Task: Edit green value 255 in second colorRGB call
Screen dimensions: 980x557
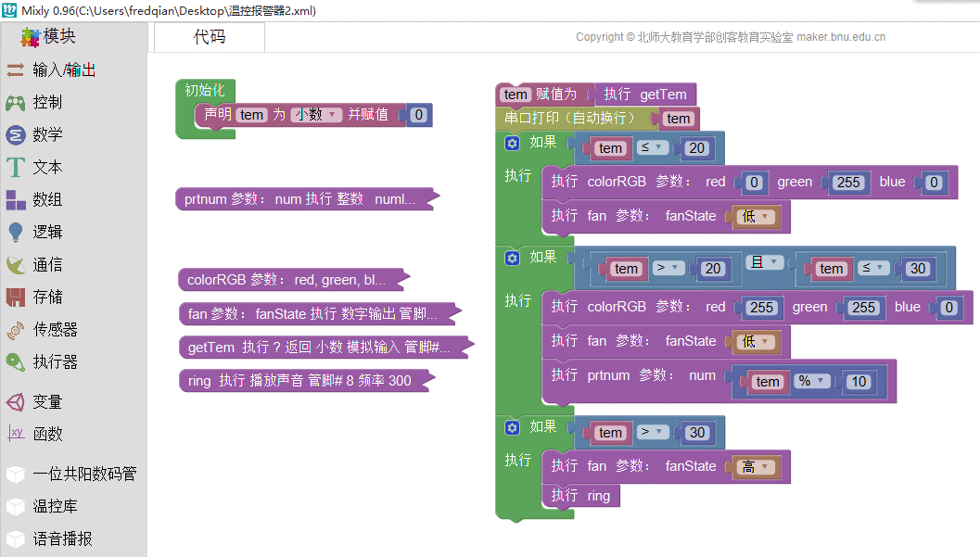Action: [x=863, y=307]
